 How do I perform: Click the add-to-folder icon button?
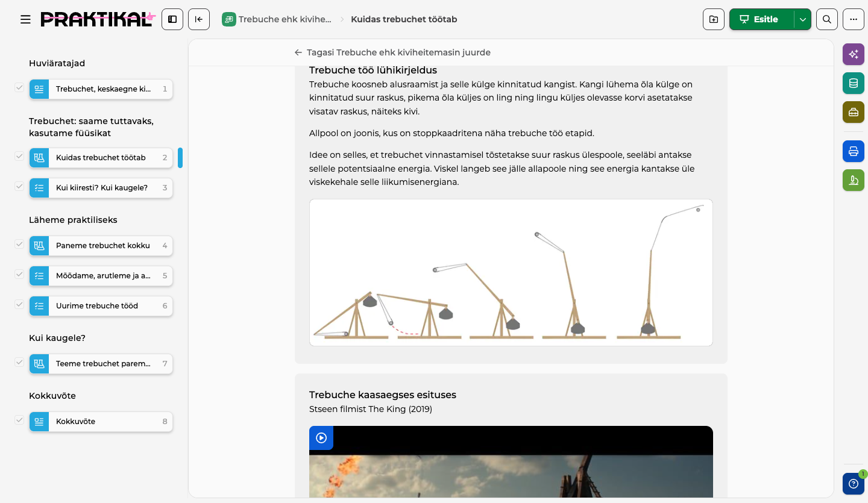pos(714,19)
